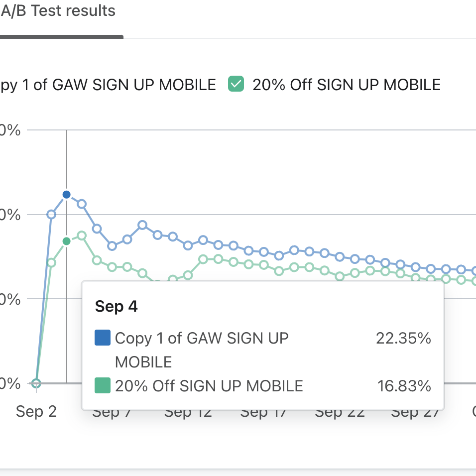
Task: Click the Sep 2 origin data point
Action: coord(36,383)
